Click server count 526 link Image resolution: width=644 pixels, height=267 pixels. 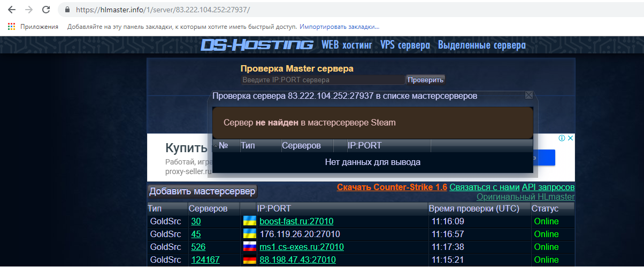[x=198, y=247]
